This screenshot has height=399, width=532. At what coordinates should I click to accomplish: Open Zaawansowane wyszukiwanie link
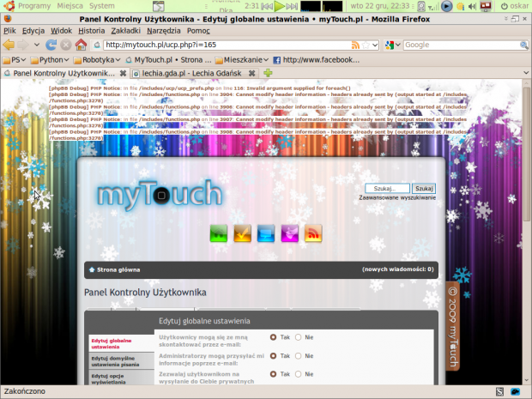pyautogui.click(x=397, y=197)
